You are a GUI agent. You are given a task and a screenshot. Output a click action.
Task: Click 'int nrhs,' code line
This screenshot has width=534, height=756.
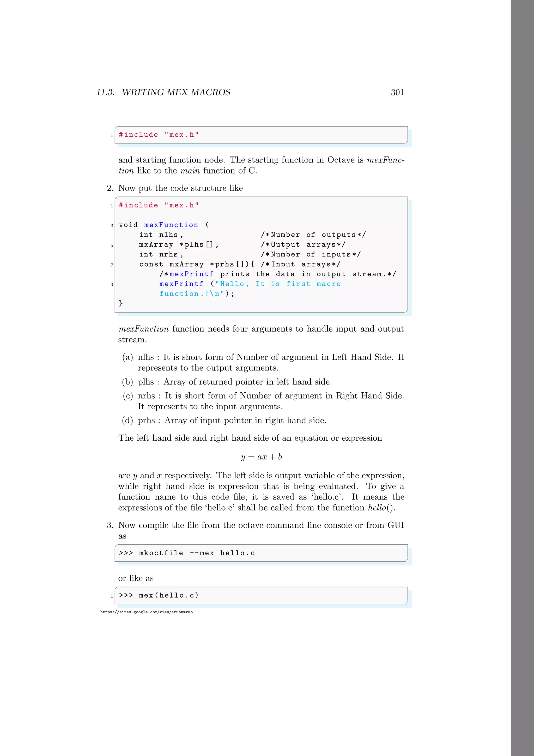tap(161, 255)
